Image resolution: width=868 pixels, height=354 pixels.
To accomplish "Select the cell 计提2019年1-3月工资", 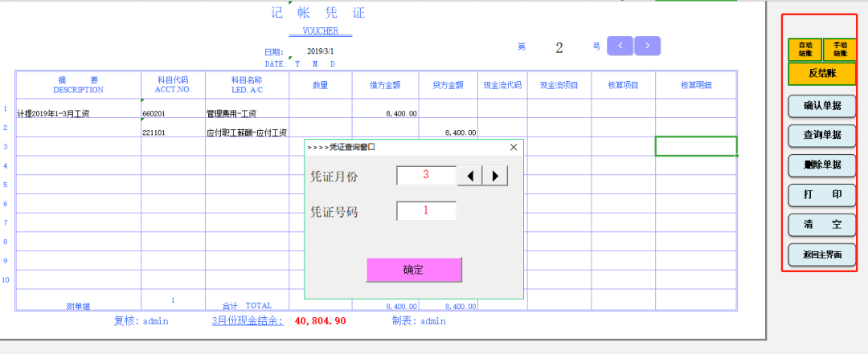I will (79, 108).
